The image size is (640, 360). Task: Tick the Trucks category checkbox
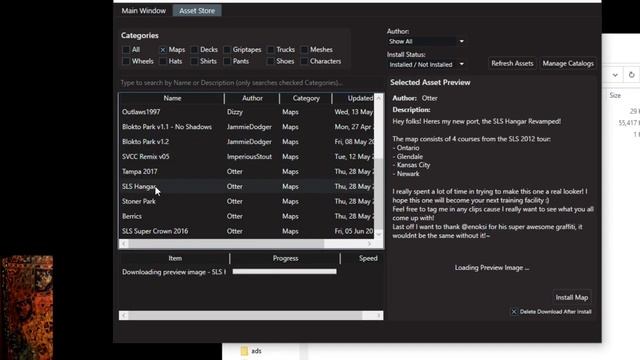pyautogui.click(x=271, y=49)
